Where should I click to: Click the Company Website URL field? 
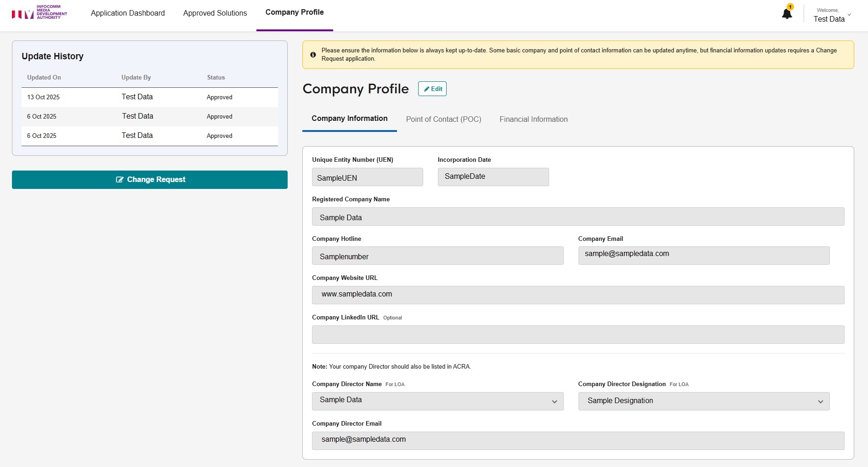point(578,295)
